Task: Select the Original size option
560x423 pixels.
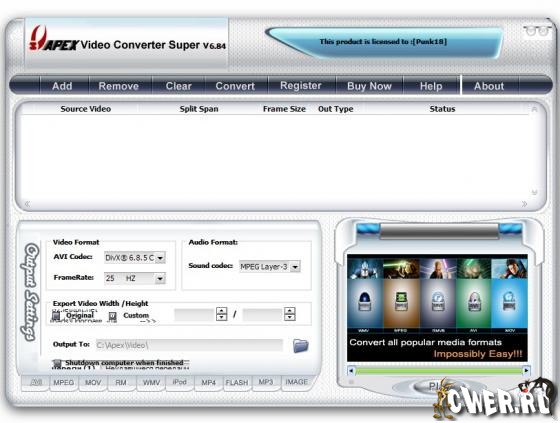Action: [x=56, y=316]
